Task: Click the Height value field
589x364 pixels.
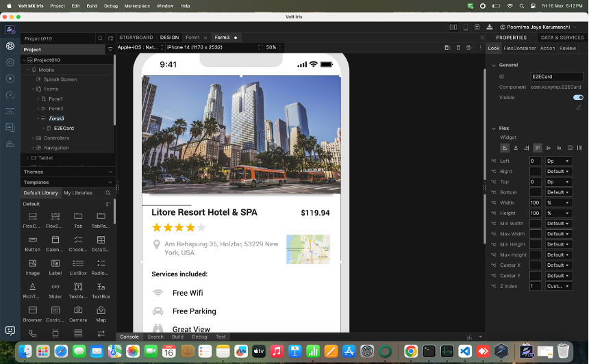Action: pyautogui.click(x=536, y=213)
